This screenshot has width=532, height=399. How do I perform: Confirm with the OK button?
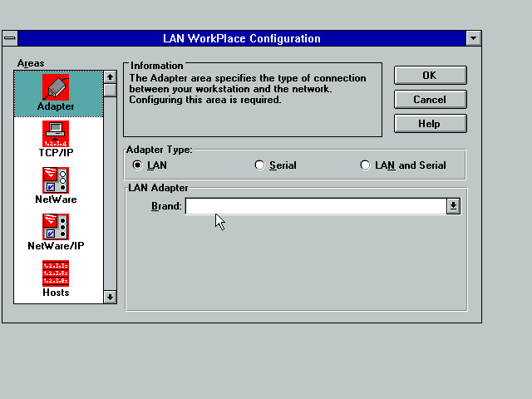[x=431, y=76]
